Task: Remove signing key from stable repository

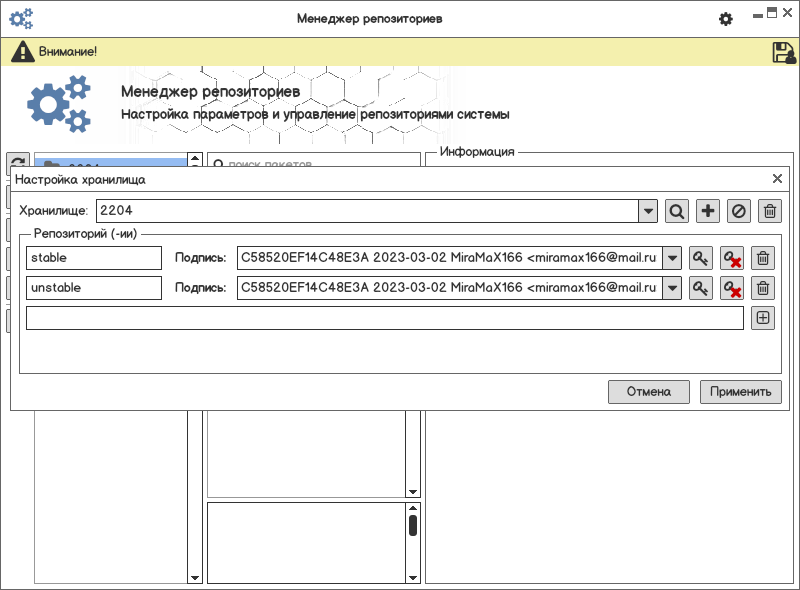Action: pos(732,259)
